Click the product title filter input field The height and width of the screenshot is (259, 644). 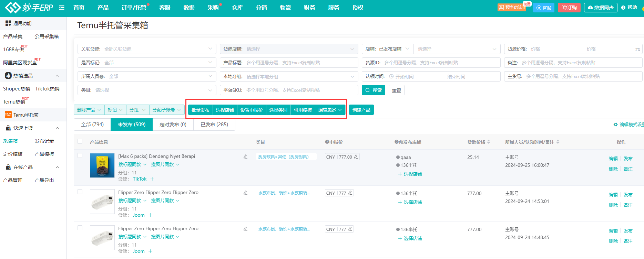[x=300, y=63]
